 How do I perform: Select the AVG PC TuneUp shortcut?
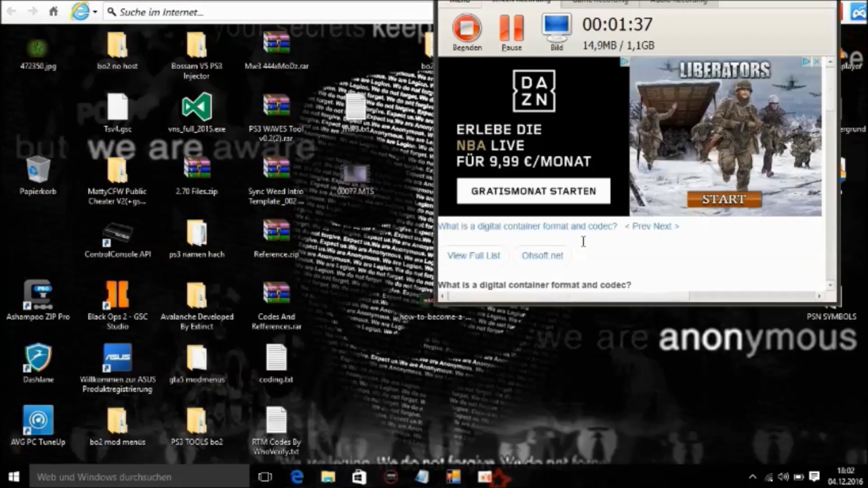tap(38, 426)
